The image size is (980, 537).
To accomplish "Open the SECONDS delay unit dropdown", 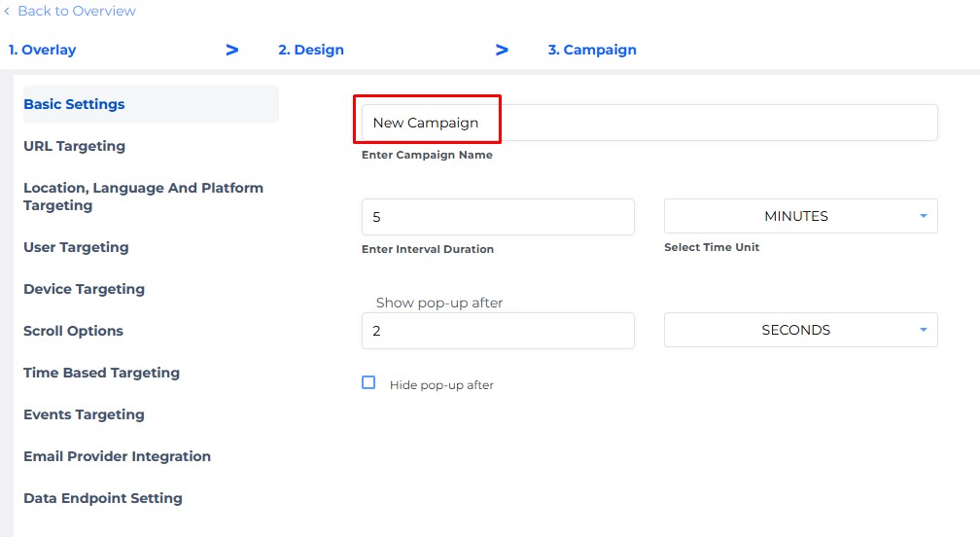I will [801, 330].
